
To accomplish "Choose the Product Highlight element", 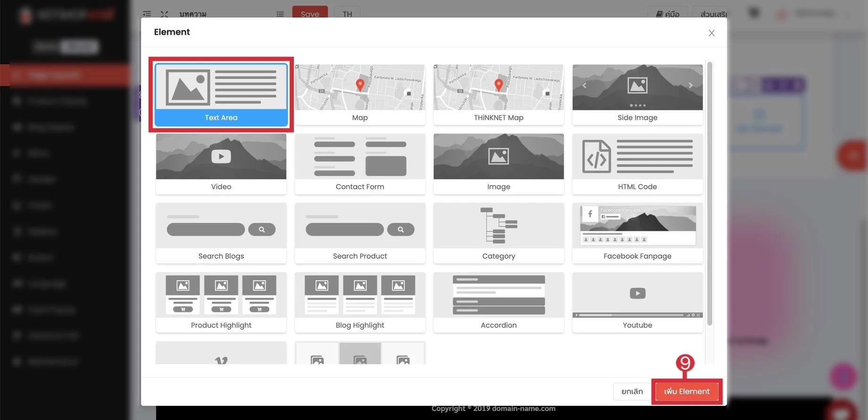I will (221, 302).
